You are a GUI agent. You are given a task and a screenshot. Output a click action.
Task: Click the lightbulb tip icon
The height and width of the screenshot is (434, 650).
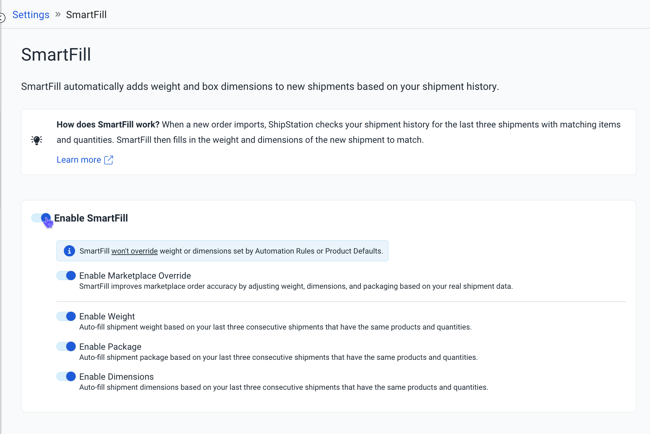click(x=37, y=141)
